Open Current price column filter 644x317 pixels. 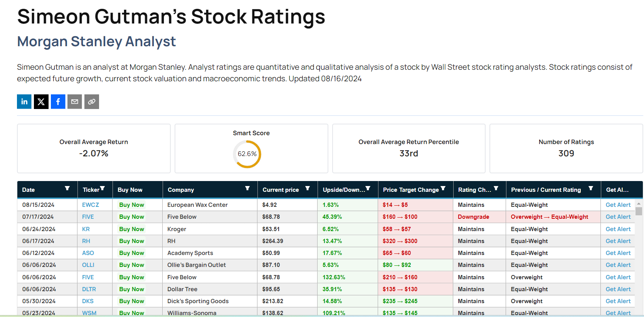click(x=308, y=188)
